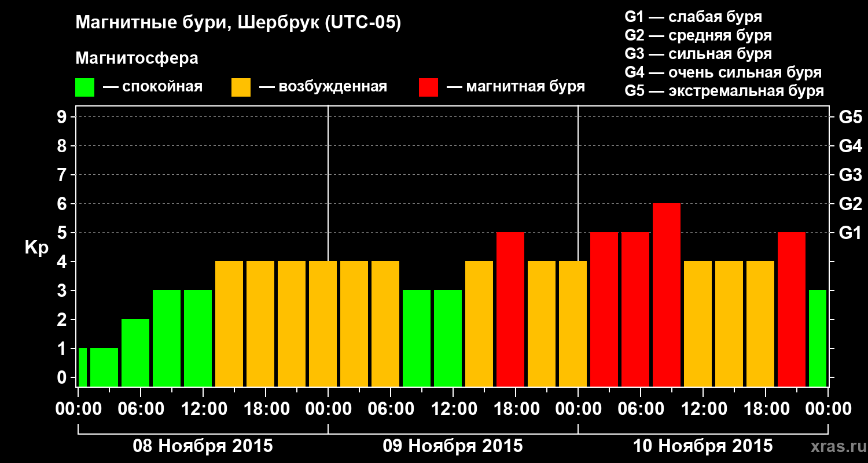The width and height of the screenshot is (868, 463).
Task: Select the only red bar on 09 Ноября
Action: (x=510, y=310)
